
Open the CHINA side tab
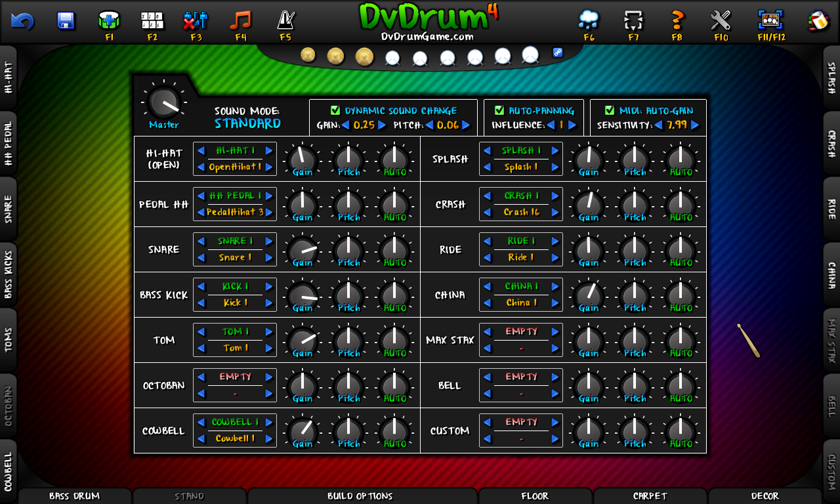[831, 274]
